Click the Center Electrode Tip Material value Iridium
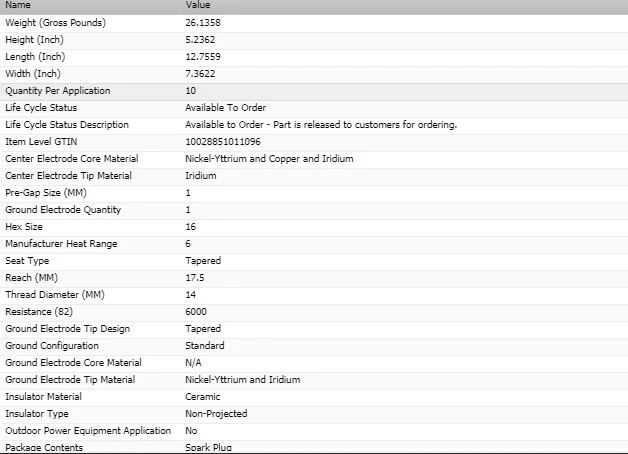628x454 pixels. 201,176
